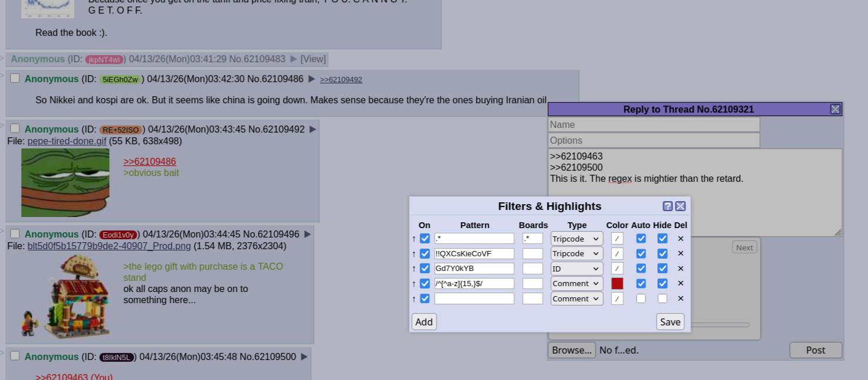Save the filters
This screenshot has height=380, width=868.
pos(670,322)
